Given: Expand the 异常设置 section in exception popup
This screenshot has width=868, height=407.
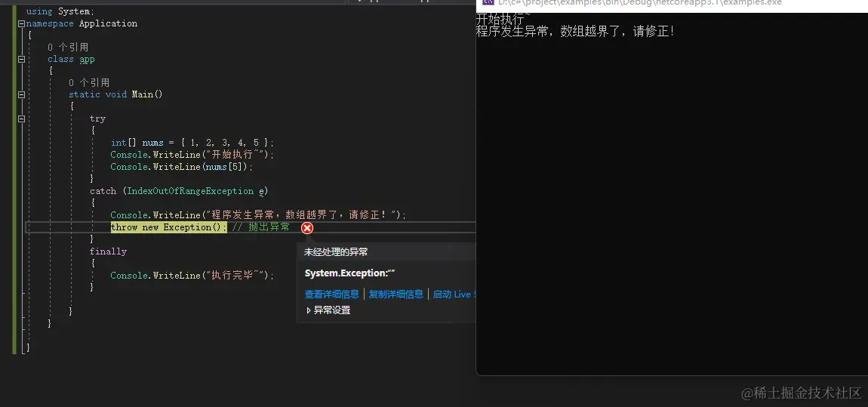Looking at the screenshot, I should [328, 310].
